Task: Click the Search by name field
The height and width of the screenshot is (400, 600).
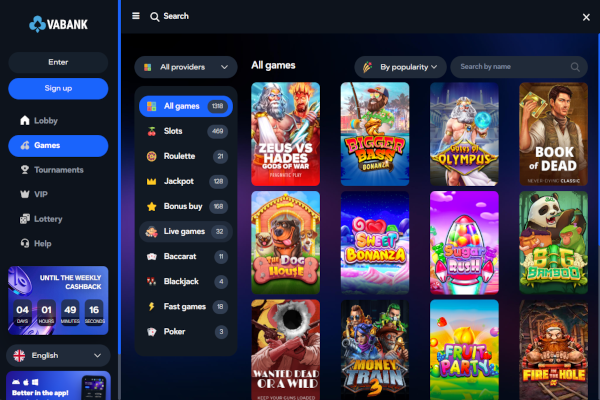Action: click(x=519, y=67)
